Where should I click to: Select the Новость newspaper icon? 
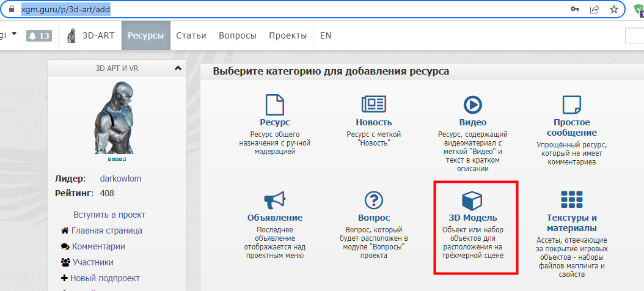(374, 105)
